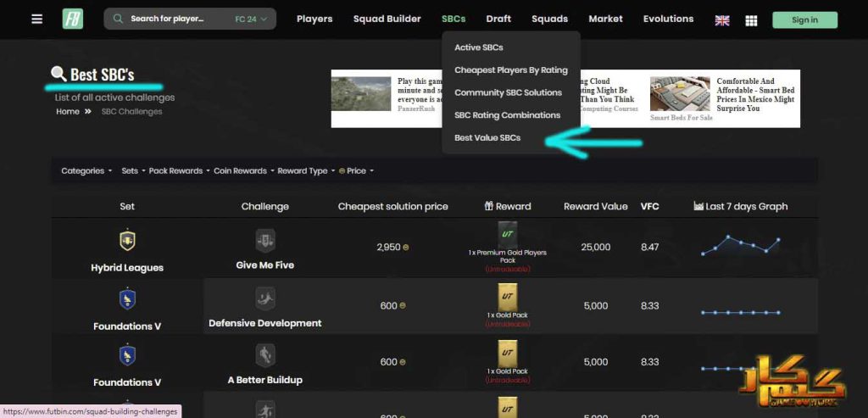This screenshot has height=418, width=868.
Task: Click the Defensive Development challenge icon
Action: [265, 299]
